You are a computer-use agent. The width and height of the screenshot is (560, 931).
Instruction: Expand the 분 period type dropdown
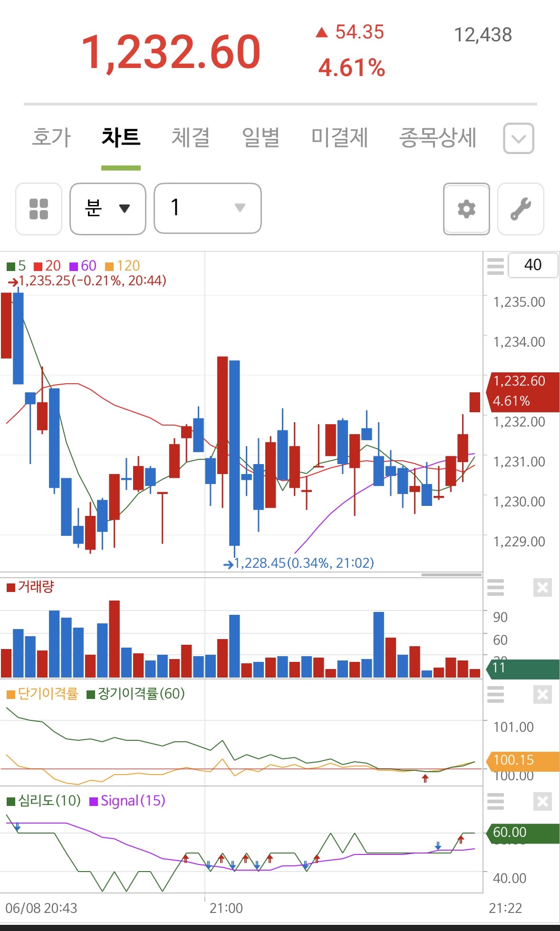pos(108,209)
